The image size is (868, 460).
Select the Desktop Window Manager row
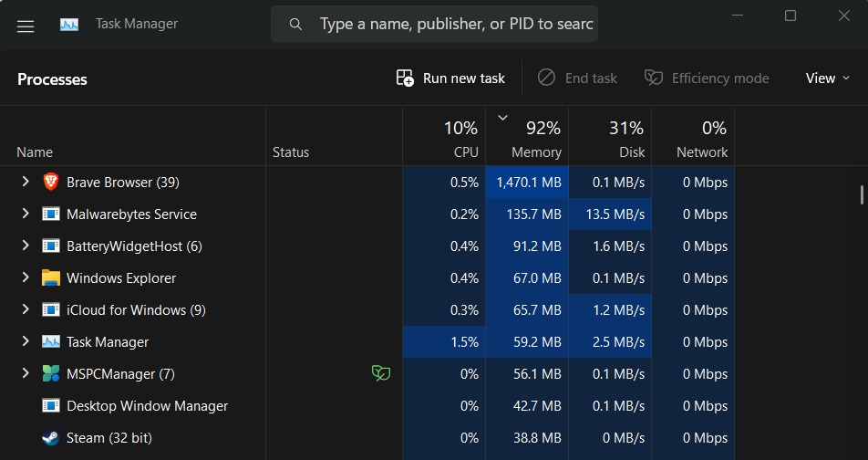[x=147, y=406]
